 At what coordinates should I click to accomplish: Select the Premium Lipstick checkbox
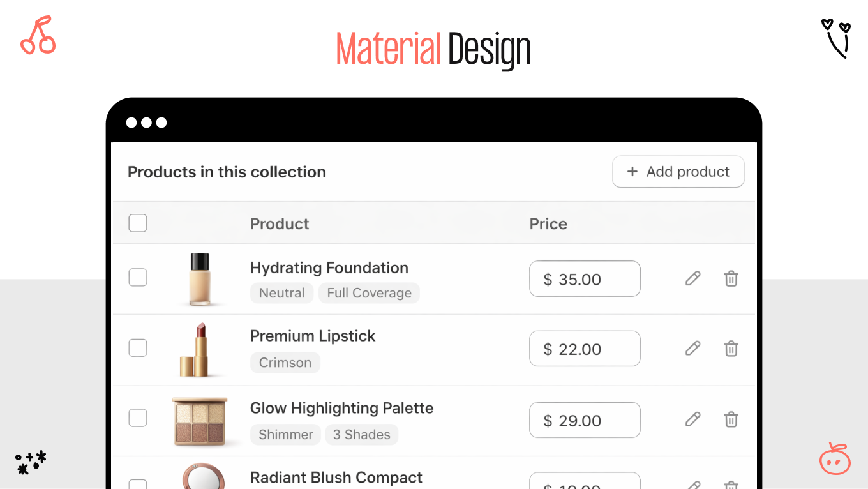pyautogui.click(x=138, y=347)
